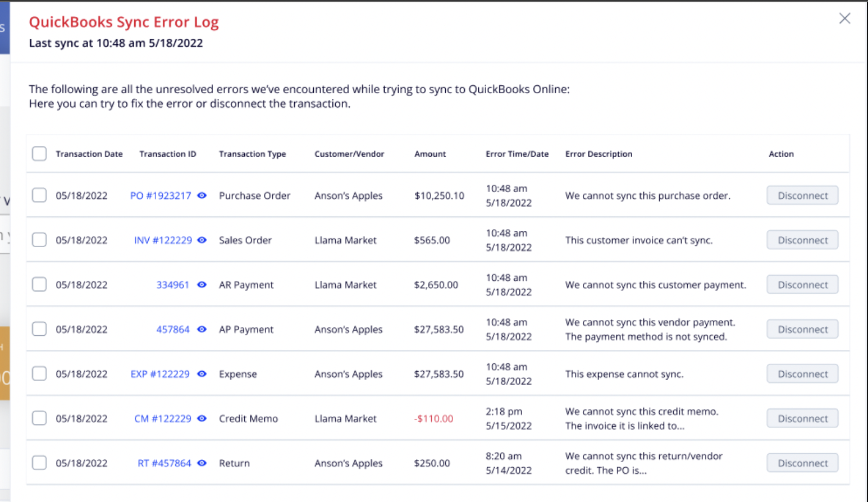The image size is (868, 502).
Task: Click eye icon beside INV #122229
Action: tap(202, 240)
